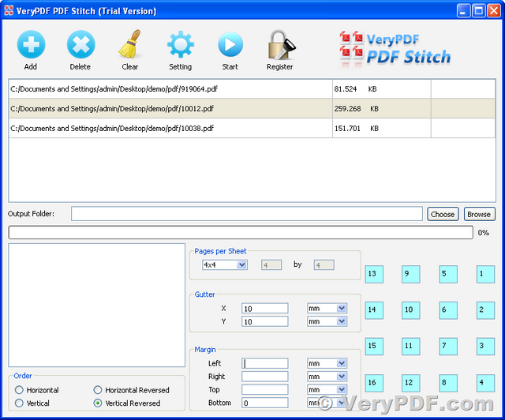Click the Delete icon
This screenshot has width=505, height=420.
pyautogui.click(x=80, y=44)
